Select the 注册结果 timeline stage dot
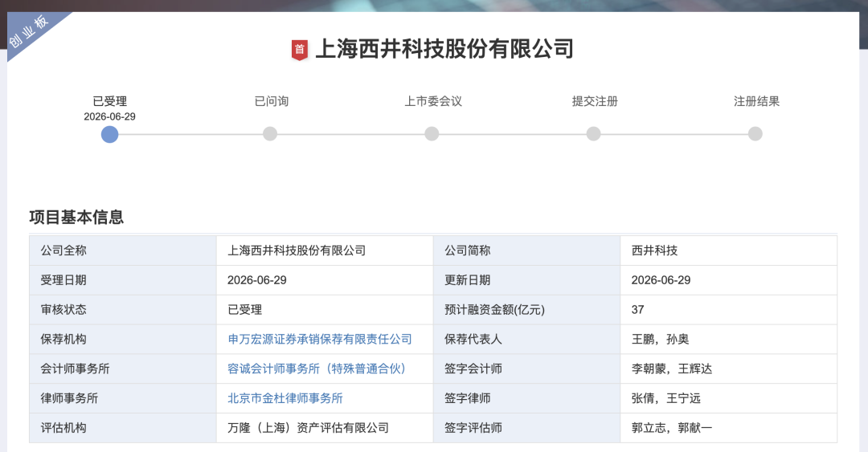This screenshot has width=868, height=452. pyautogui.click(x=755, y=134)
